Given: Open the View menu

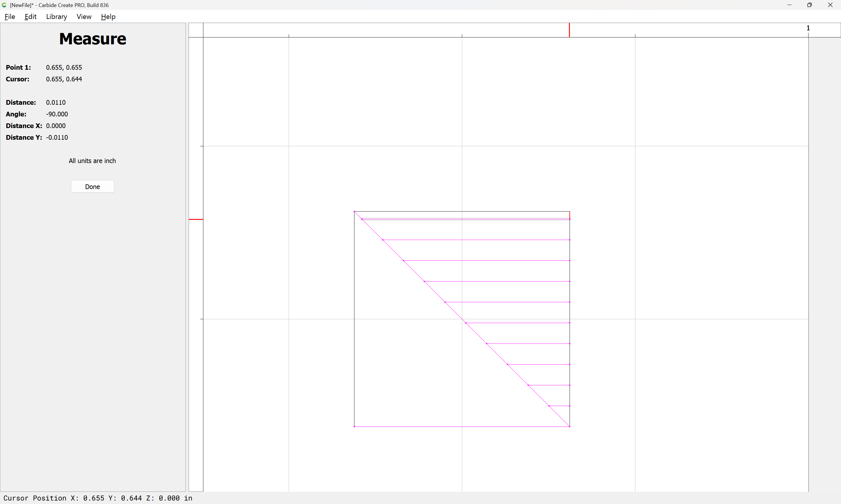Looking at the screenshot, I should [84, 17].
